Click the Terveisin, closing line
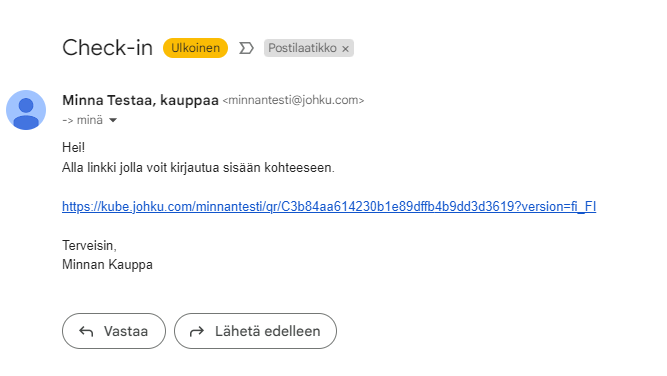This screenshot has width=667, height=376. pyautogui.click(x=89, y=245)
